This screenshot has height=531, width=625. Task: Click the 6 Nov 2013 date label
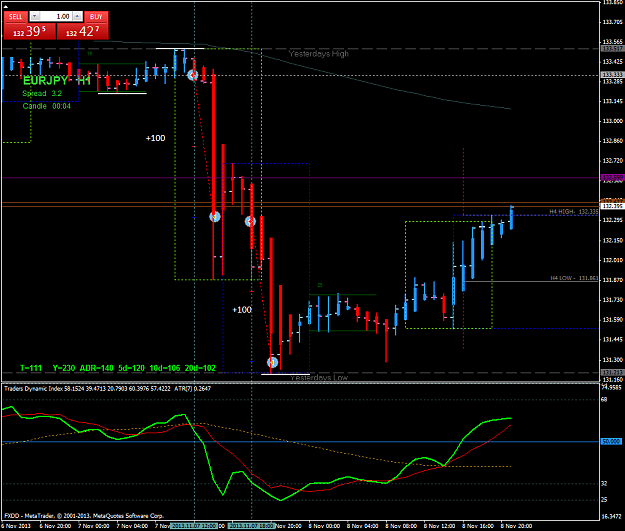(x=16, y=526)
